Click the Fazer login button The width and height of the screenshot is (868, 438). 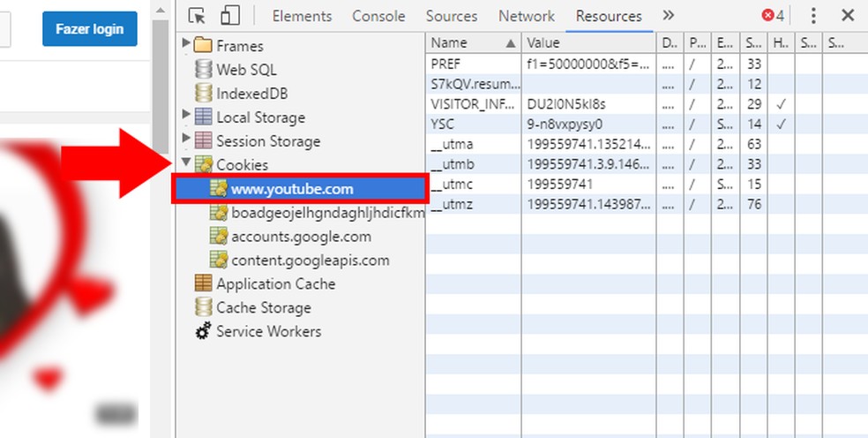point(90,29)
